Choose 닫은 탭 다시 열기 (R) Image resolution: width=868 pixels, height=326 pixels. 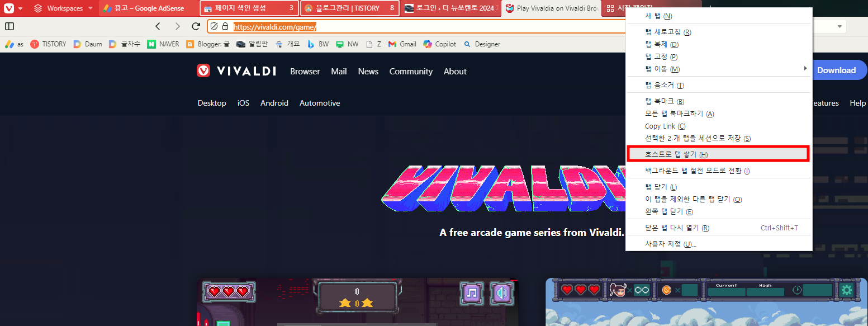click(x=718, y=228)
